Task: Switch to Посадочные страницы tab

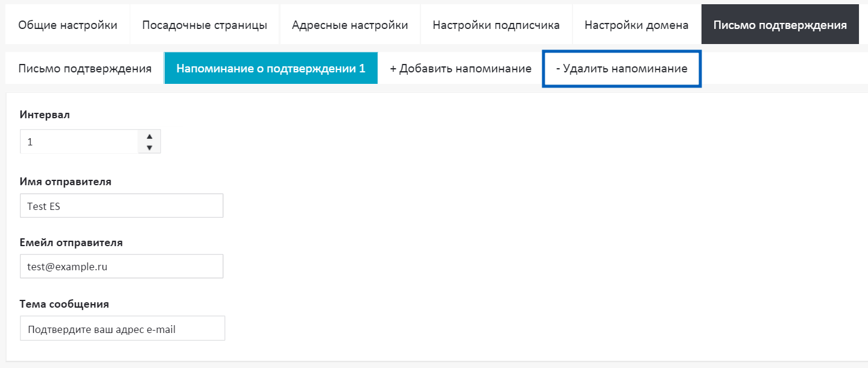Action: [x=204, y=25]
